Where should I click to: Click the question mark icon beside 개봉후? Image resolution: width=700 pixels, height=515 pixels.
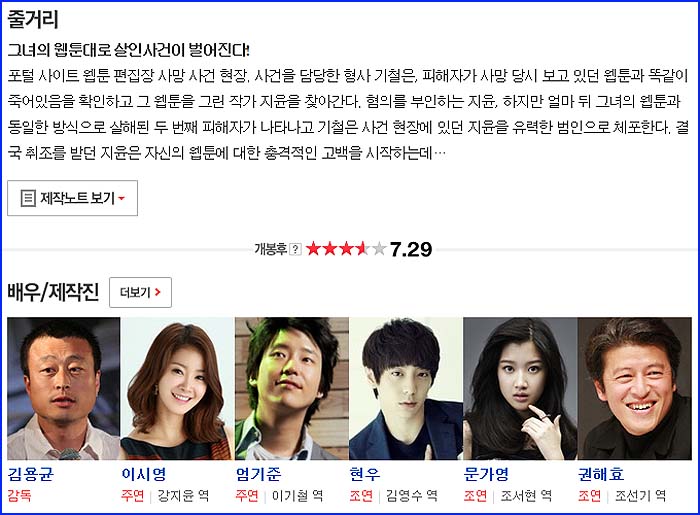click(295, 249)
